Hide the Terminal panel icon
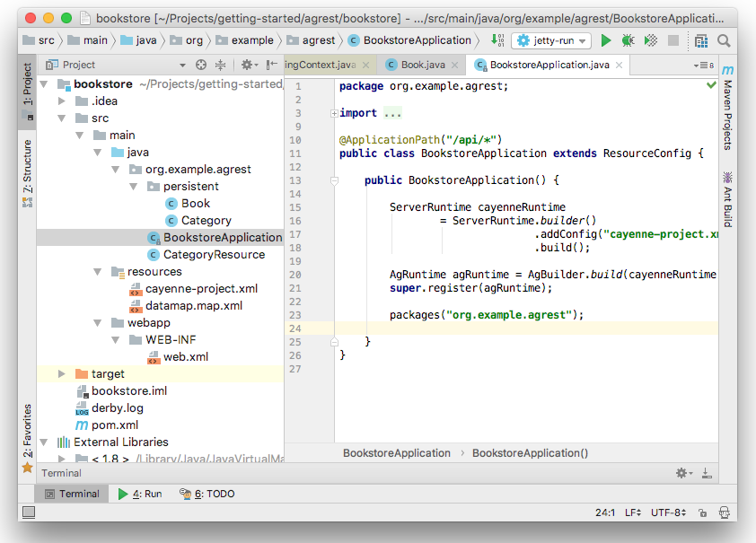 click(707, 473)
